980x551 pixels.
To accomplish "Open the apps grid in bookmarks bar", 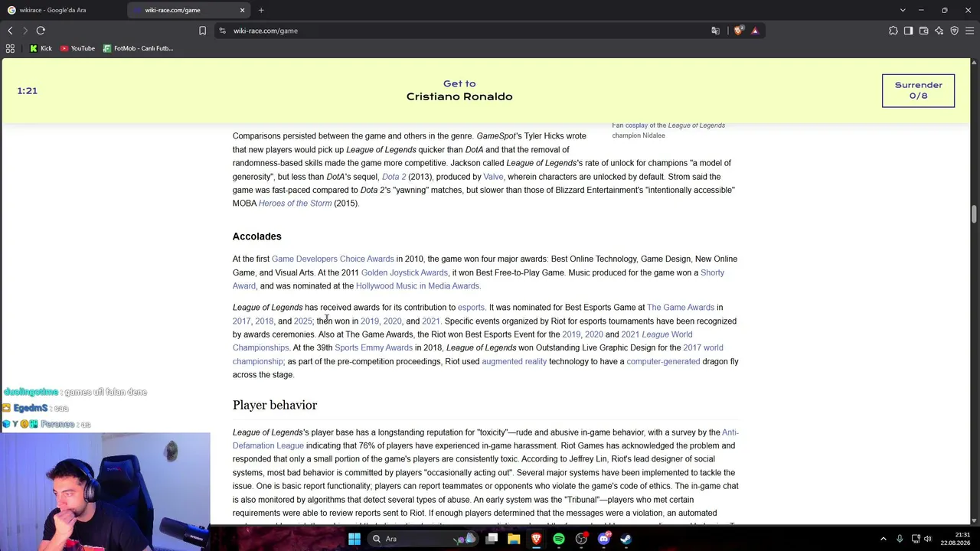I will (10, 48).
